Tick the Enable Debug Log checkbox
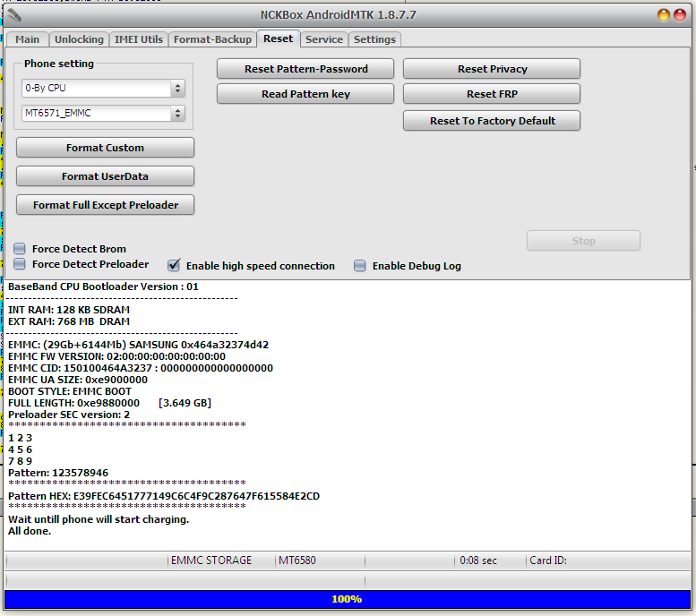This screenshot has height=616, width=696. click(359, 266)
